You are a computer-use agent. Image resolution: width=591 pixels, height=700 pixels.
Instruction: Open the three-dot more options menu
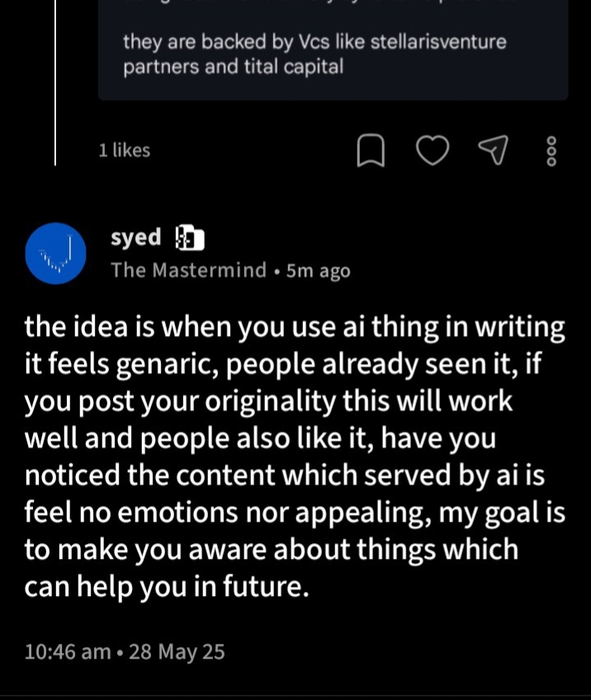[552, 151]
